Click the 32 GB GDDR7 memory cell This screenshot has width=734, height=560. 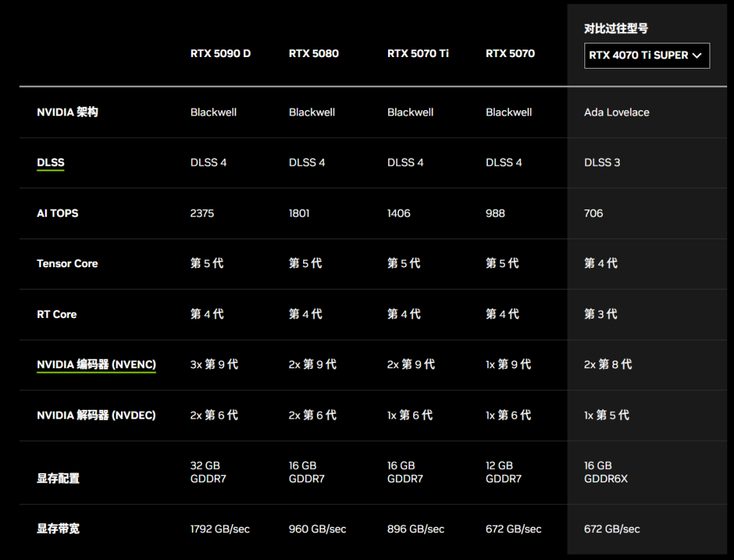[x=209, y=472]
